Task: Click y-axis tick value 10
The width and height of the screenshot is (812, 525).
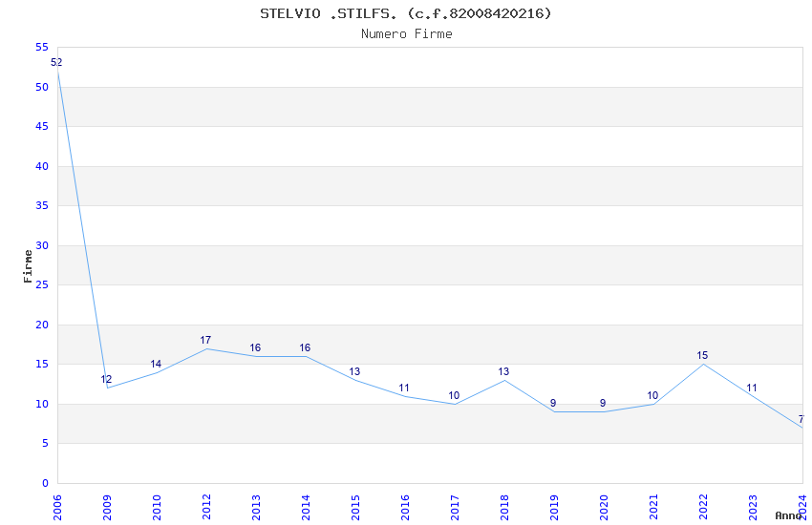Action: (42, 404)
